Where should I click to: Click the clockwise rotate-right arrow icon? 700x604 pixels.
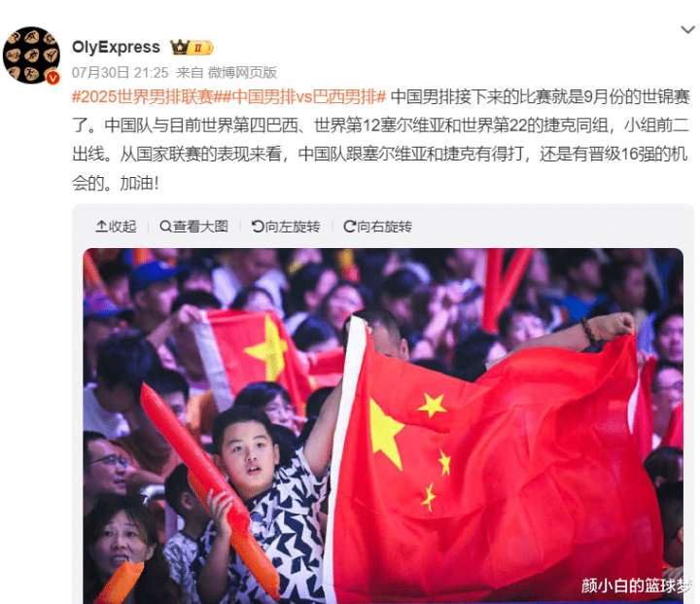point(350,227)
